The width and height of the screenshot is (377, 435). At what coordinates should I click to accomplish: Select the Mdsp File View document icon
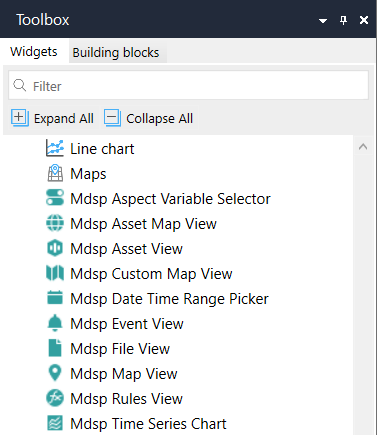pos(55,348)
